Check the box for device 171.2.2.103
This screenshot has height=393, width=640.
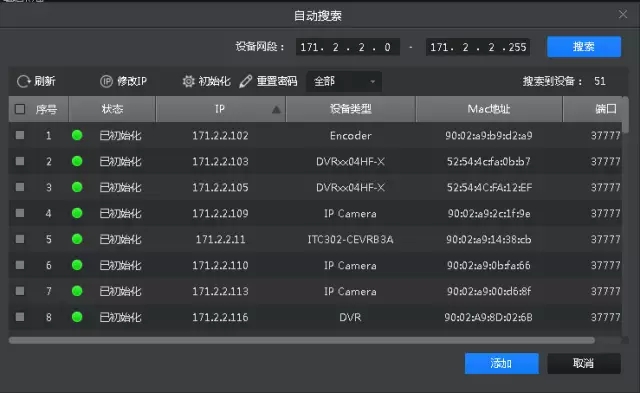click(x=20, y=161)
